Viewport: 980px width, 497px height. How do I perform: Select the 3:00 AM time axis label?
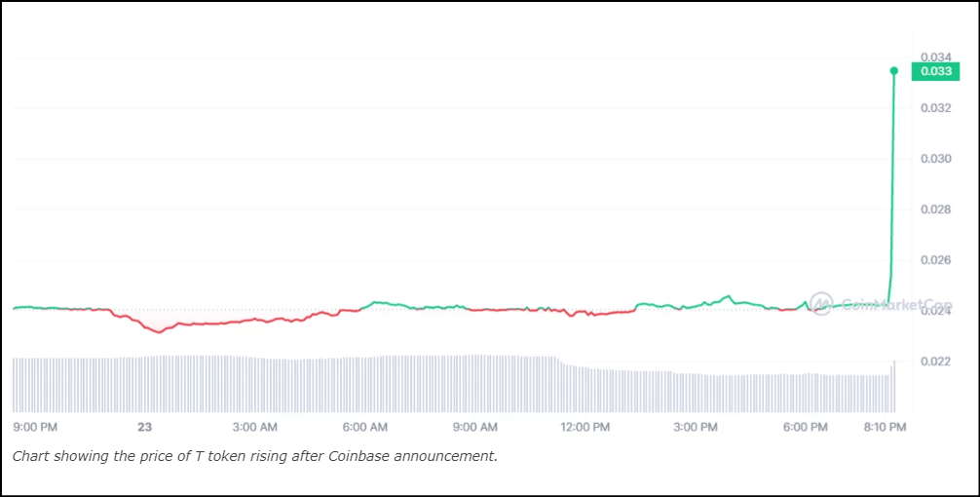click(x=255, y=427)
